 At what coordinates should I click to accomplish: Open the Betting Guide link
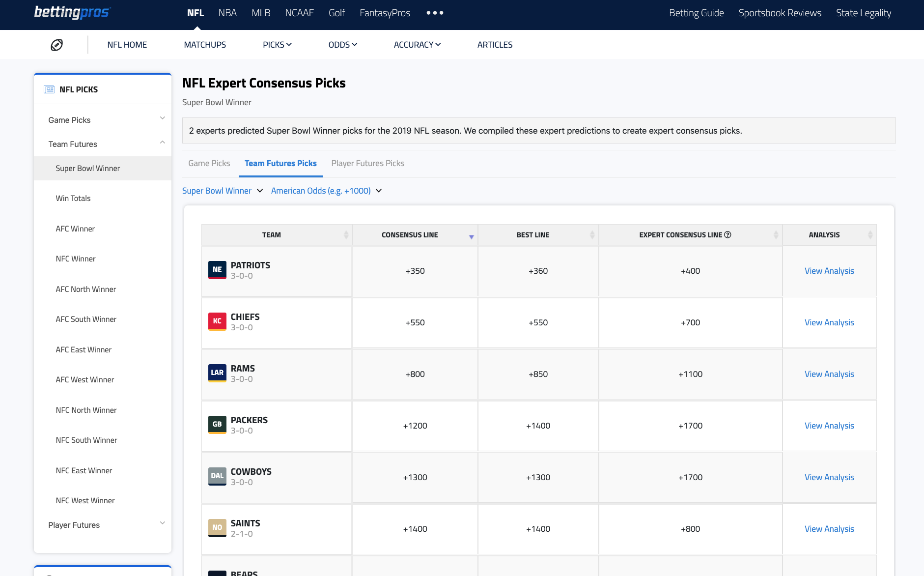(x=696, y=13)
